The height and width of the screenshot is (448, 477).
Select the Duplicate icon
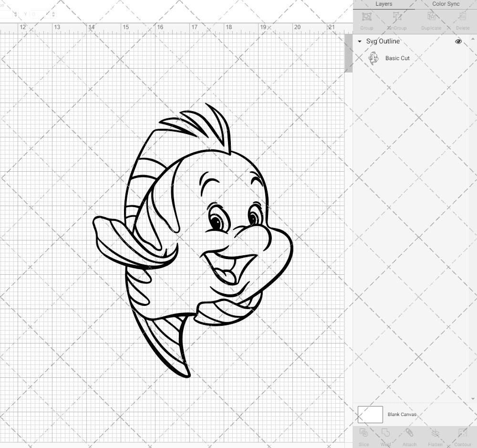click(x=431, y=19)
